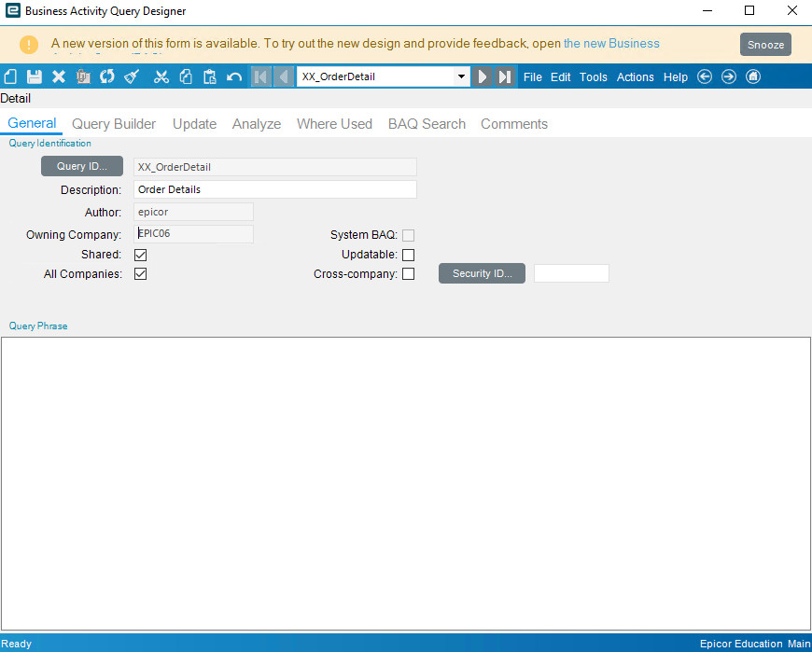Click the Refresh toolbar icon
Screen dimensions: 812x652
coord(107,76)
